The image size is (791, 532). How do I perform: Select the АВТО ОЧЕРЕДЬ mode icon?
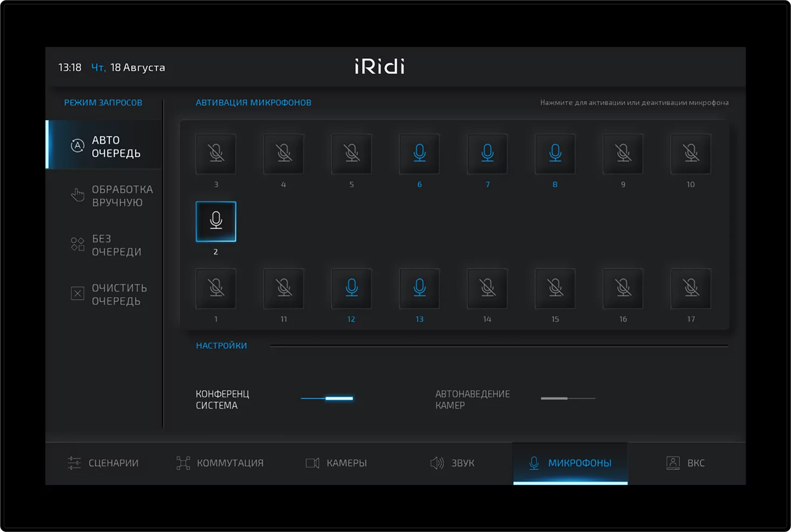[77, 145]
